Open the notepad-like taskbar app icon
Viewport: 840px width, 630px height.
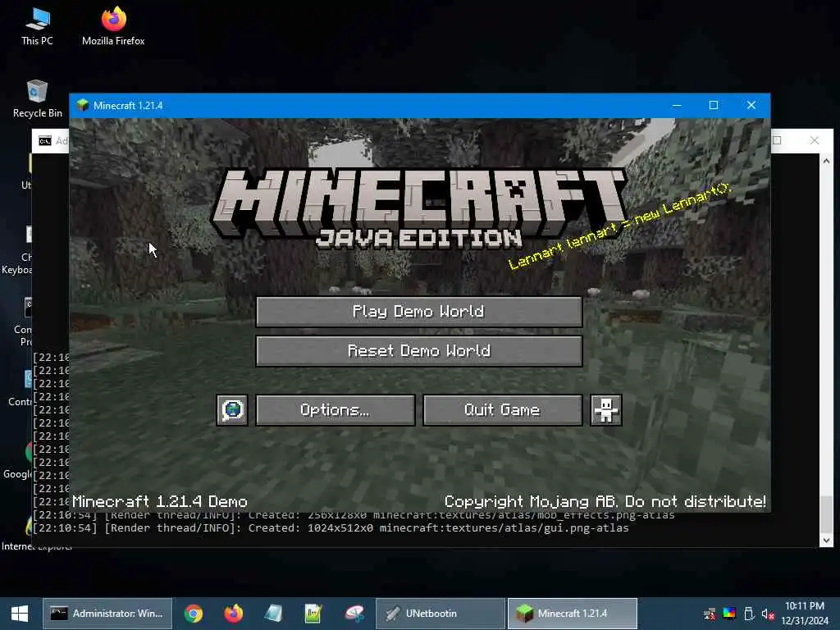(272, 614)
